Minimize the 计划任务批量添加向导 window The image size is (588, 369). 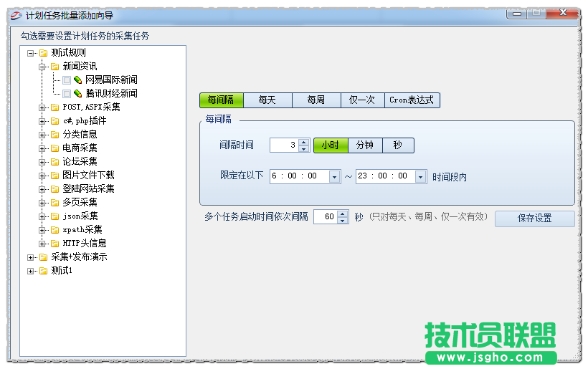pyautogui.click(x=517, y=14)
